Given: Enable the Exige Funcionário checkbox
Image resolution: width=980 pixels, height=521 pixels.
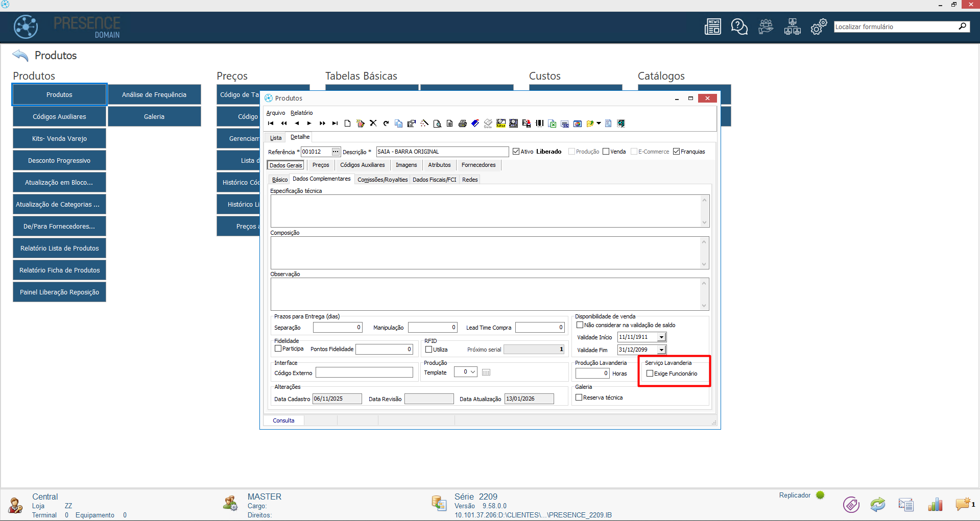Looking at the screenshot, I should [650, 374].
